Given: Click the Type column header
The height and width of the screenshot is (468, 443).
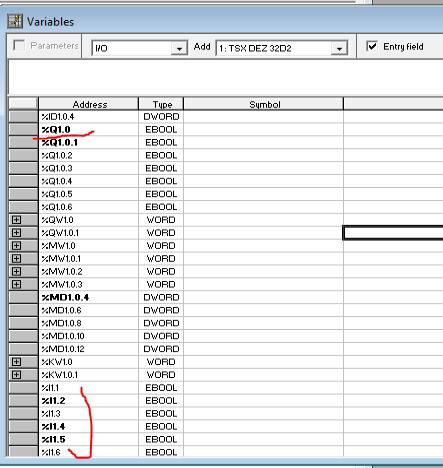Looking at the screenshot, I should pyautogui.click(x=161, y=104).
